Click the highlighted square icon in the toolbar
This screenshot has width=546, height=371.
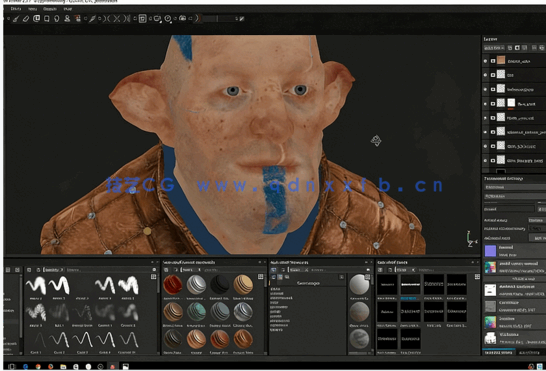[x=142, y=19]
